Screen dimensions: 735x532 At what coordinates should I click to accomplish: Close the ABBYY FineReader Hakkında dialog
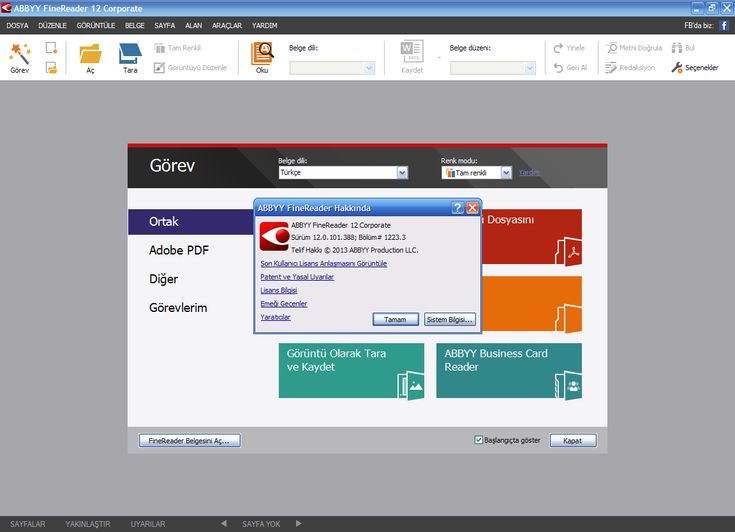(472, 208)
